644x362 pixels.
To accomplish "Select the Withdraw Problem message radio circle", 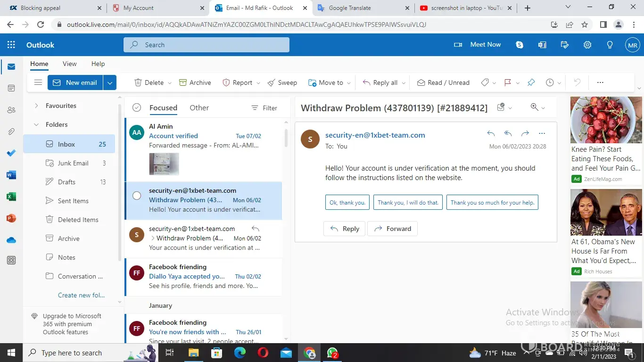I will [137, 196].
